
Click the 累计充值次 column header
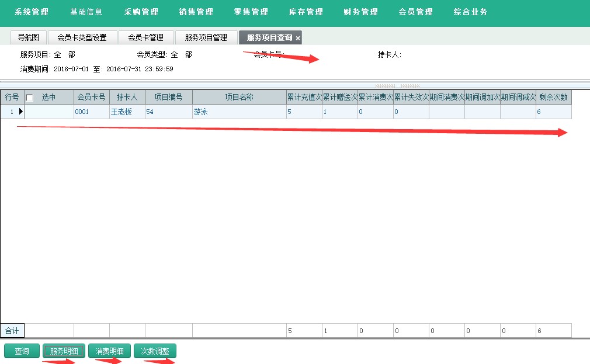pos(304,97)
